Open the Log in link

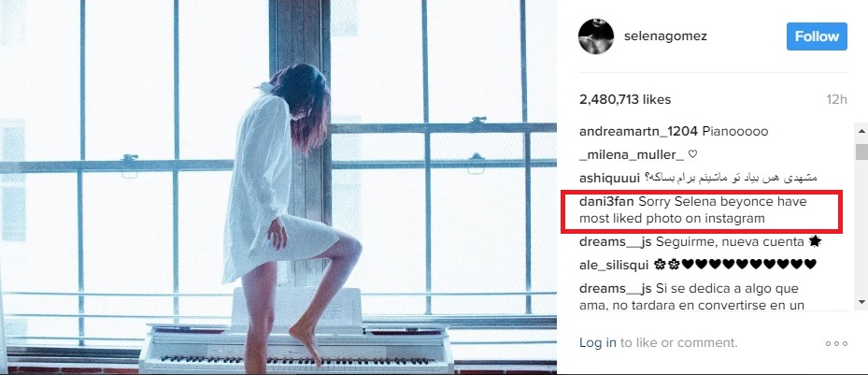tap(598, 343)
